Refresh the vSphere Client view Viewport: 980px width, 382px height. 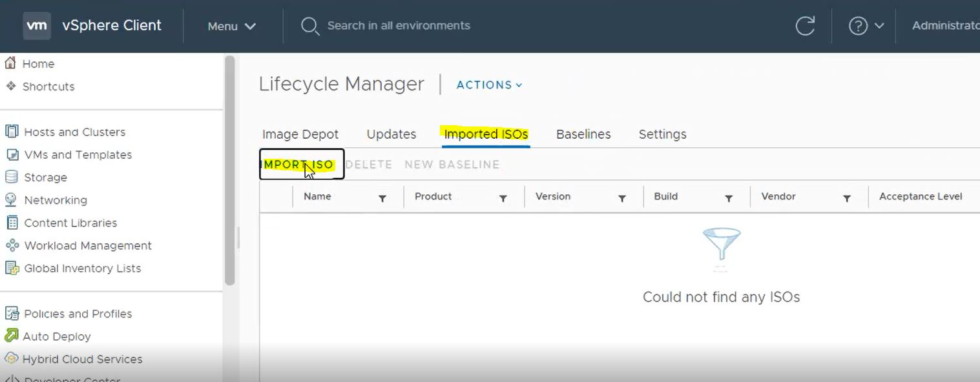(805, 26)
